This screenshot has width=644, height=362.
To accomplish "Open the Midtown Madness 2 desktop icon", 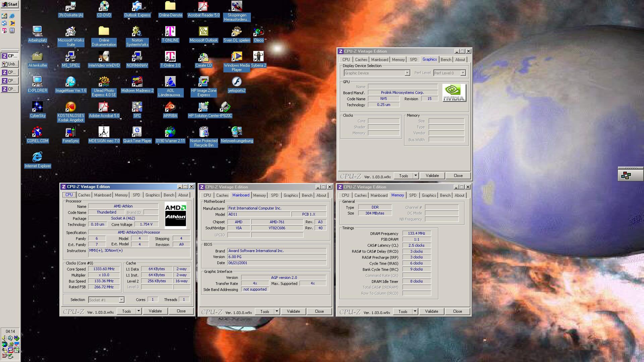I will pos(137,82).
